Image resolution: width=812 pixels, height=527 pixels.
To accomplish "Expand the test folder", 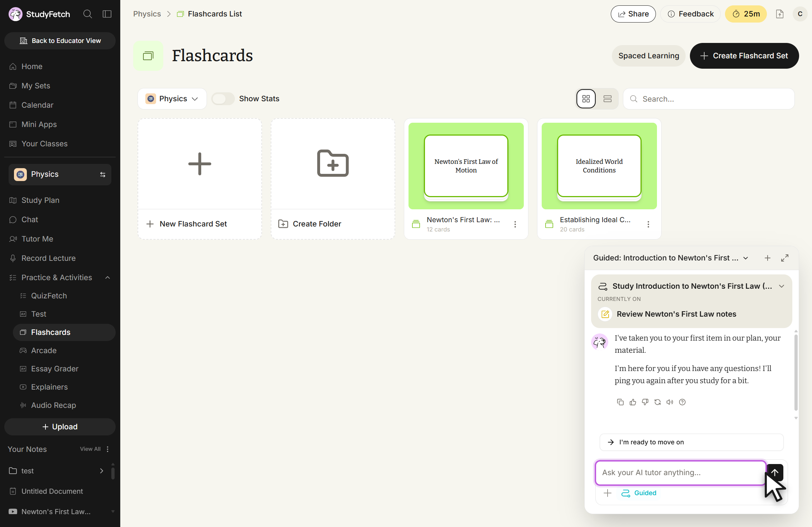I will [x=102, y=471].
